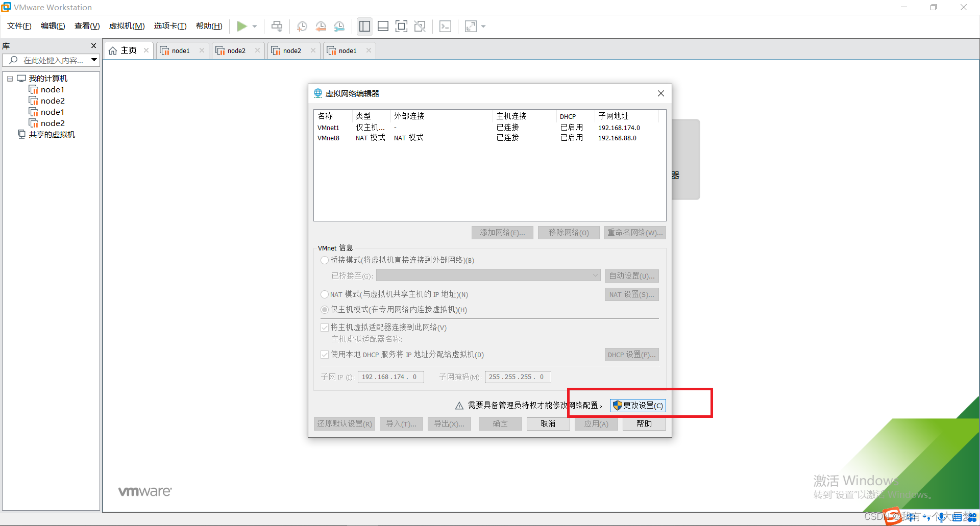
Task: Click the 虚拟网络编辑器 globe title icon
Action: [x=318, y=93]
